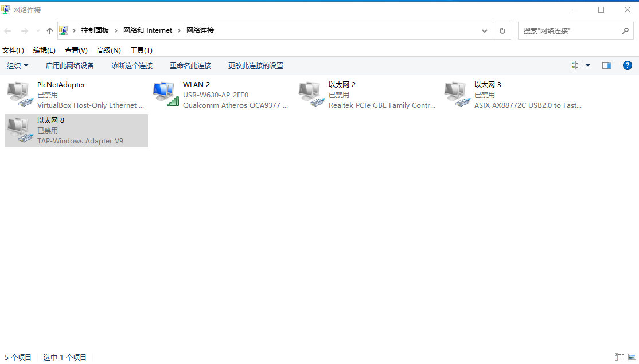Screen dimensions: 639x364
Task: Toggle the preview pane icon
Action: tap(606, 65)
